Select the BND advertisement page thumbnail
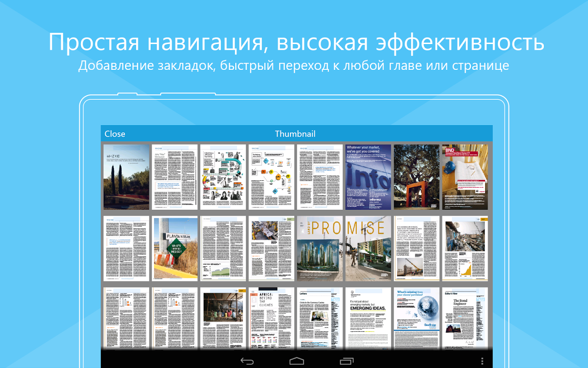The height and width of the screenshot is (368, 588). click(465, 177)
